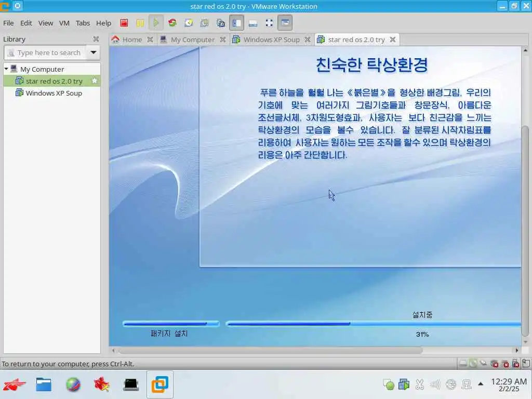532x399 pixels.
Task: Click the scroll right arrow under VM view
Action: [x=517, y=350]
